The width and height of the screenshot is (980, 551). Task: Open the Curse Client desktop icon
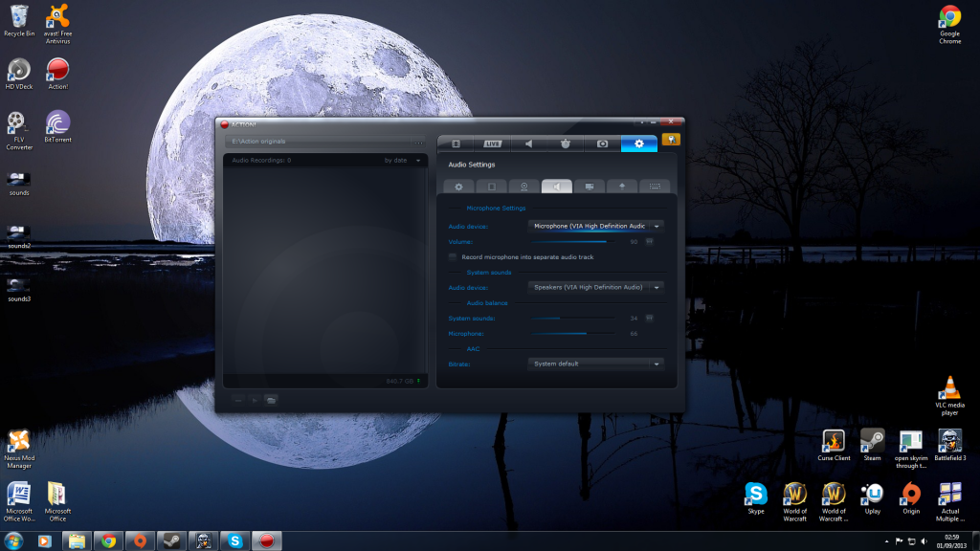[x=834, y=446]
